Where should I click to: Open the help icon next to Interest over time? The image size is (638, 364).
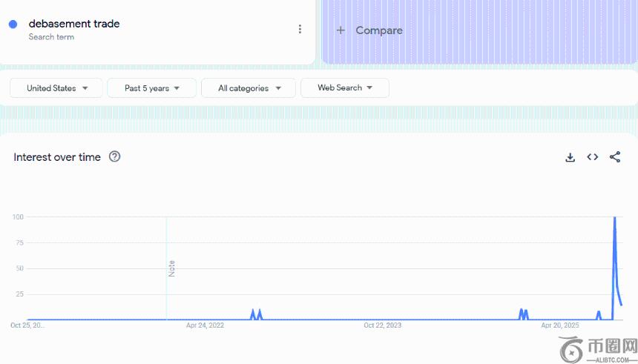tap(115, 156)
